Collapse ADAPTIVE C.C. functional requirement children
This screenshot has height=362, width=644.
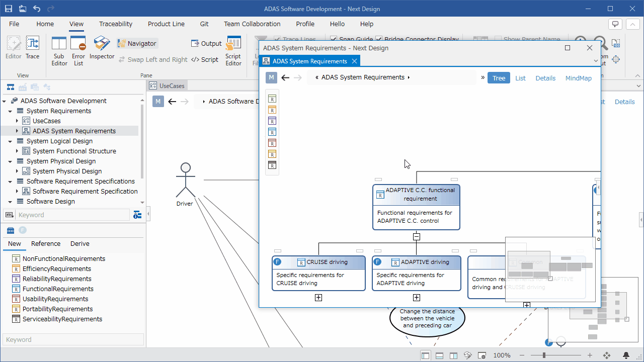click(x=417, y=237)
